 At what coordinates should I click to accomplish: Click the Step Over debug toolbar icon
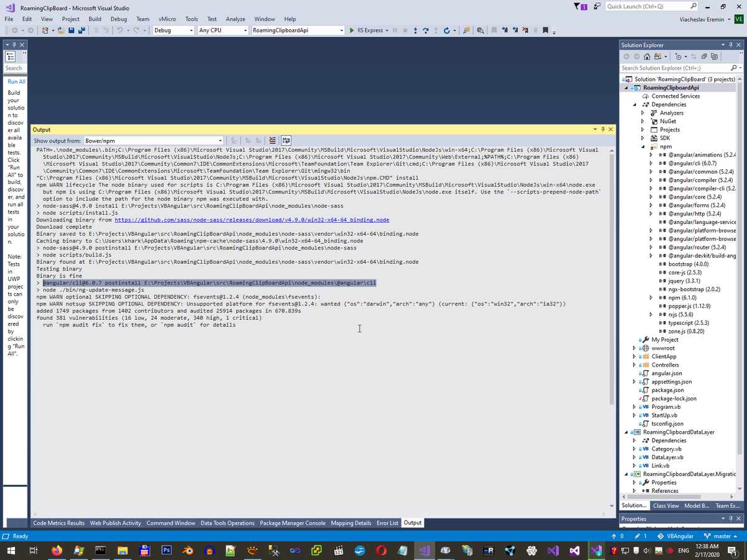click(x=425, y=30)
